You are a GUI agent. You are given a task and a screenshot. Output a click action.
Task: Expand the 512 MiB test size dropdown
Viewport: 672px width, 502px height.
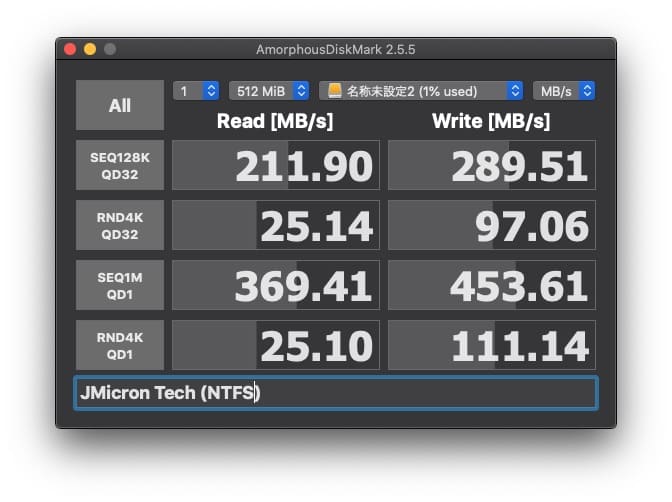[268, 91]
